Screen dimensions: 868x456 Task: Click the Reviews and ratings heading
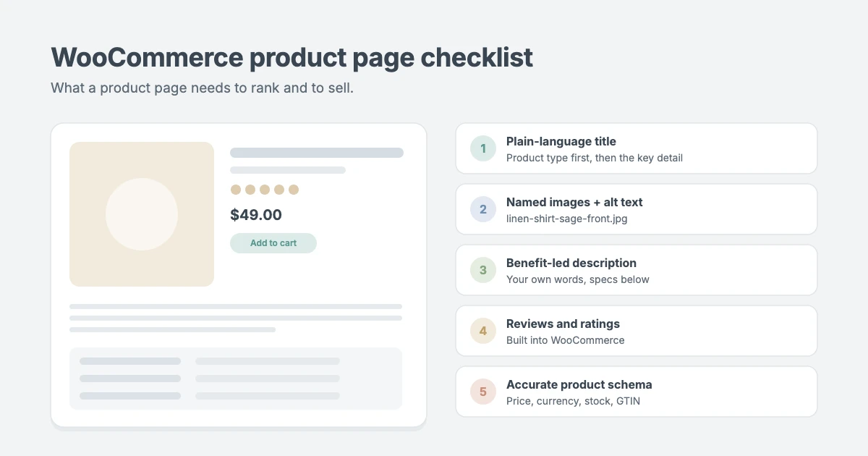[x=563, y=324]
